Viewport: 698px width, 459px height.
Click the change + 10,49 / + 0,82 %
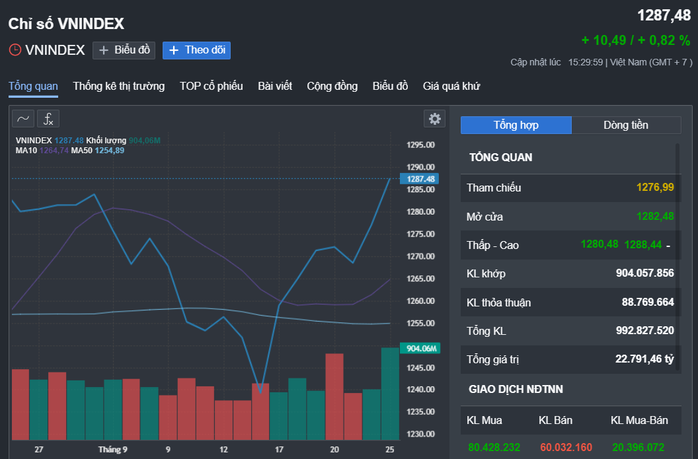pyautogui.click(x=636, y=41)
